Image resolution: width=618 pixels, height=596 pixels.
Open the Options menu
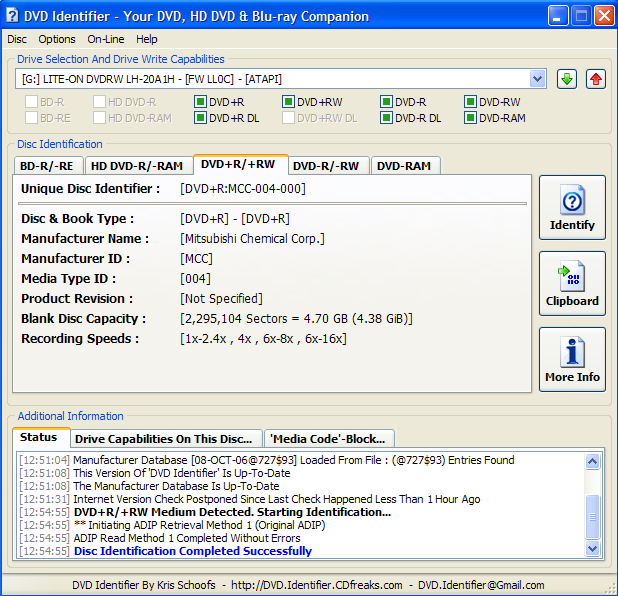click(x=57, y=39)
